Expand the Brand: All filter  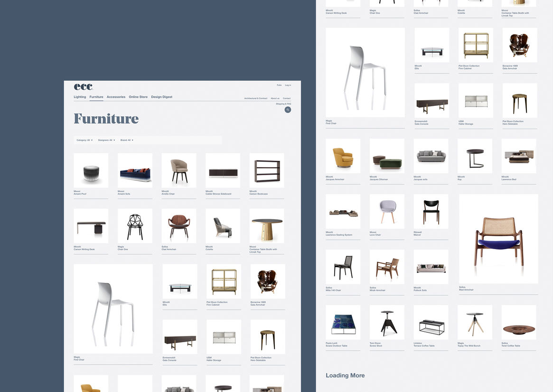point(127,140)
